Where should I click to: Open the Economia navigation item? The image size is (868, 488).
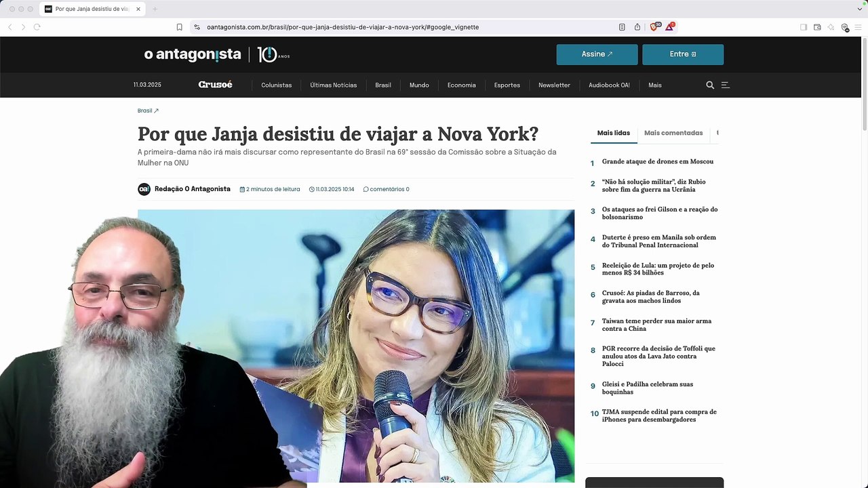click(462, 85)
